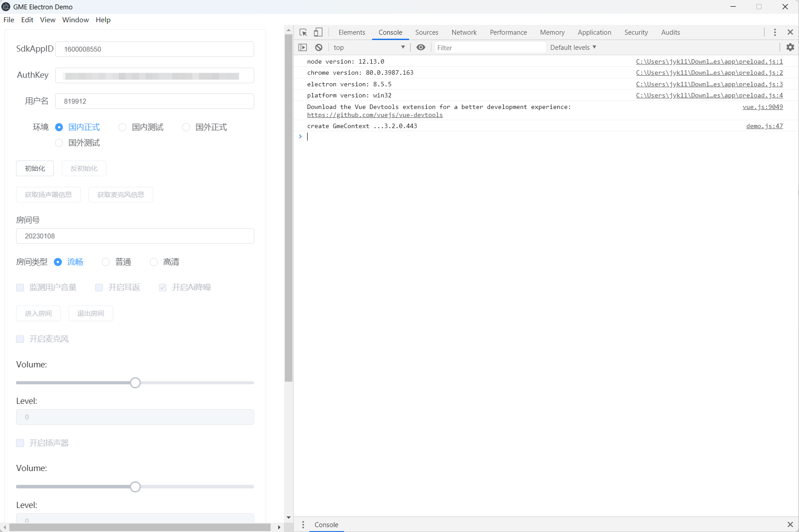Click the live expression eye icon
Image resolution: width=799 pixels, height=532 pixels.
coord(421,48)
